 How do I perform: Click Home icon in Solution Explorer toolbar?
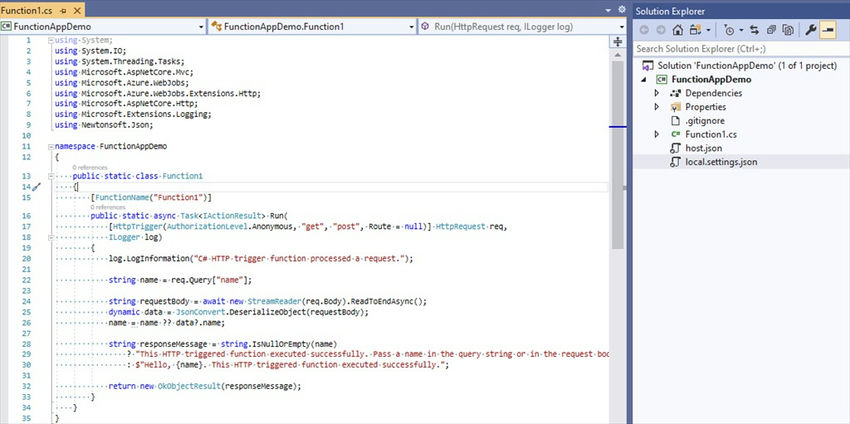[x=678, y=30]
